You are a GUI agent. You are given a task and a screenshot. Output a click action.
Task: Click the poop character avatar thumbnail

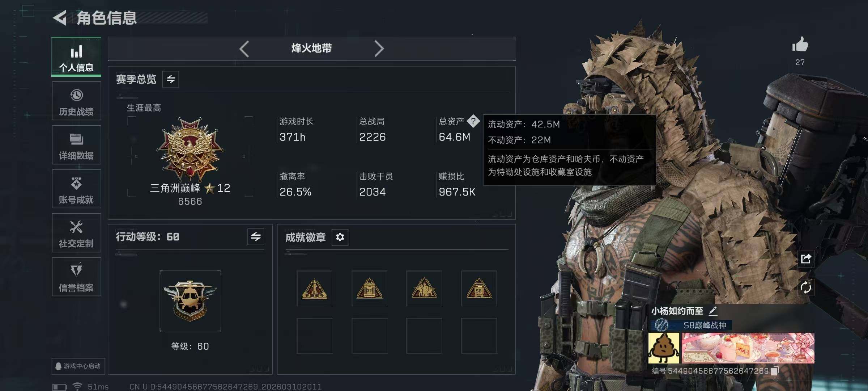pos(664,348)
